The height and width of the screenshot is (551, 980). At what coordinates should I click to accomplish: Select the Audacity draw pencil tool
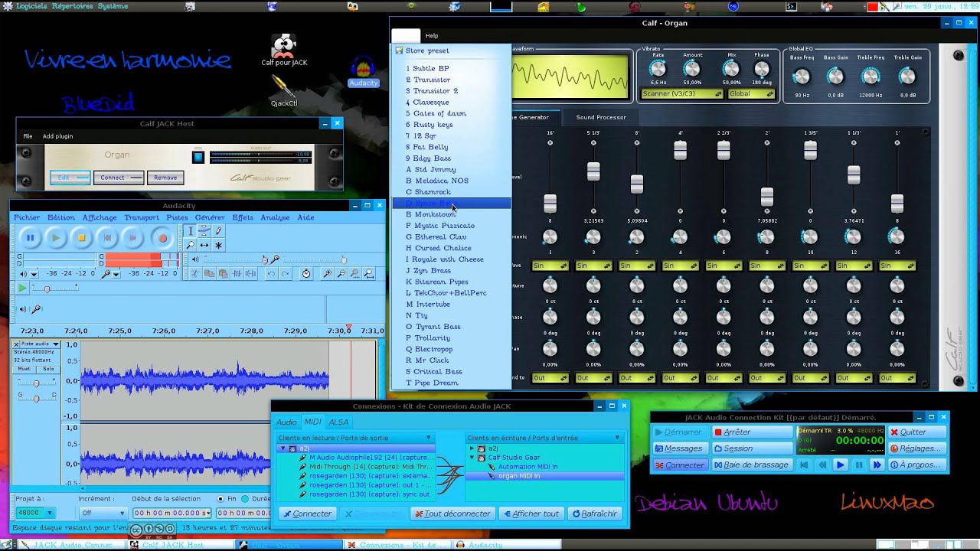218,231
